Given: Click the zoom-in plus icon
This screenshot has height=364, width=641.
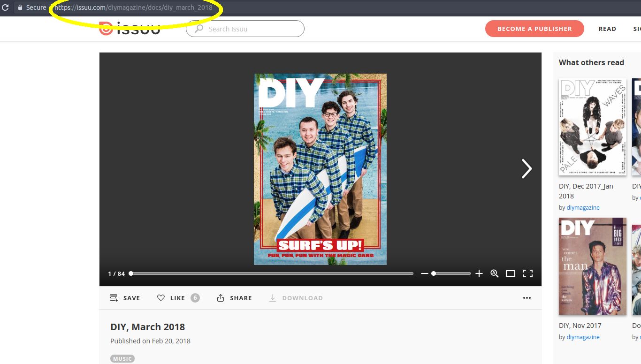Looking at the screenshot, I should point(479,273).
